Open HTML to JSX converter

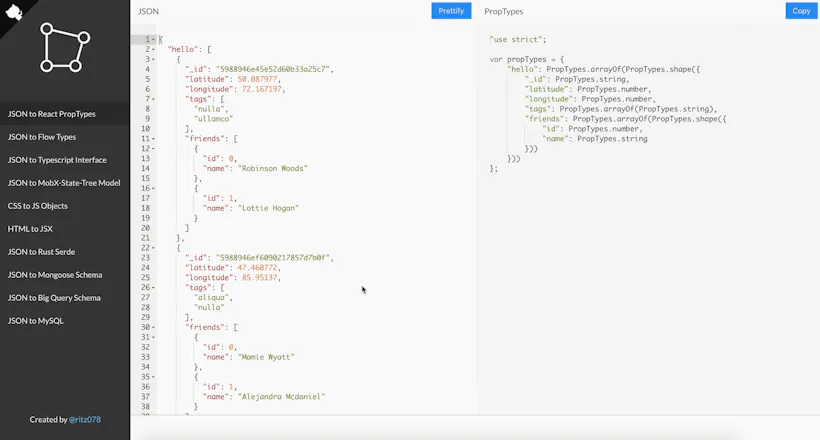pyautogui.click(x=30, y=229)
